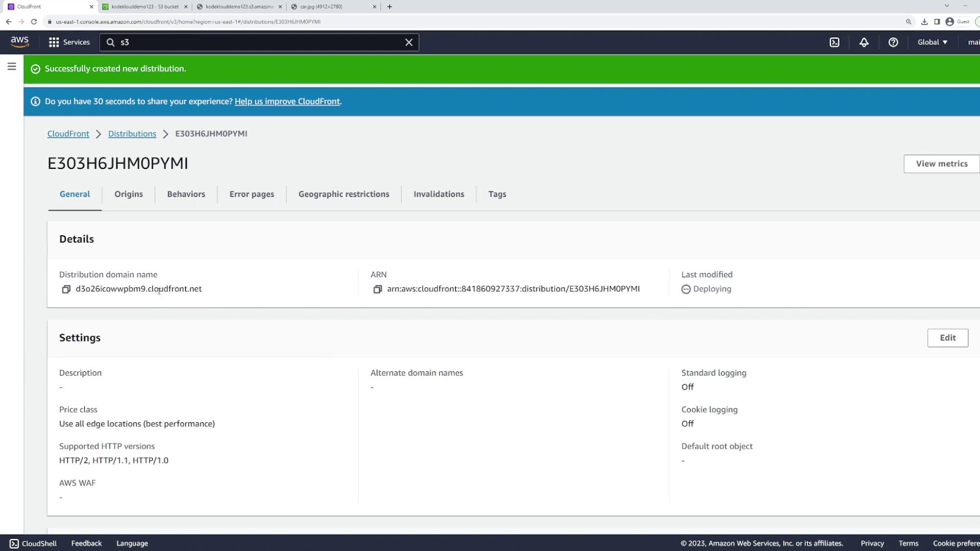Follow the Help us improve CloudFront link
980x551 pixels.
pos(287,102)
